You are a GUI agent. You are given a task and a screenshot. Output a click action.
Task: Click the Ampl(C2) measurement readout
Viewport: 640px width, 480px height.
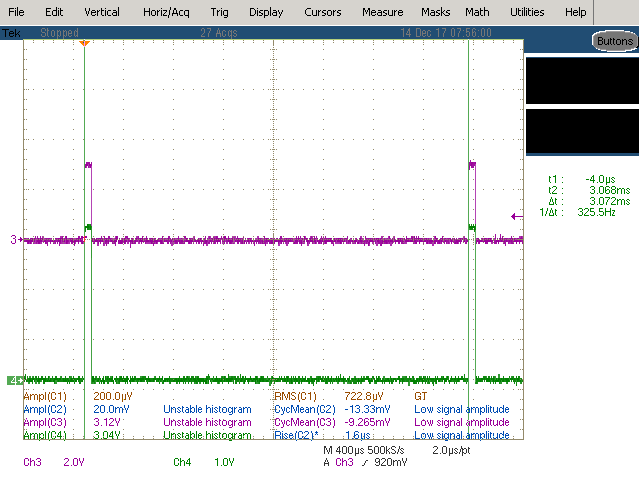pyautogui.click(x=76, y=409)
